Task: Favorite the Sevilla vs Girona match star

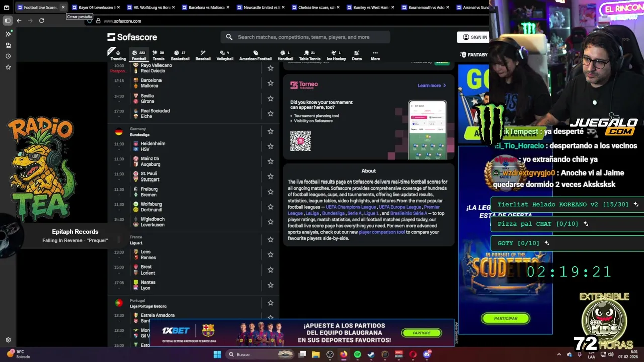Action: tap(270, 98)
